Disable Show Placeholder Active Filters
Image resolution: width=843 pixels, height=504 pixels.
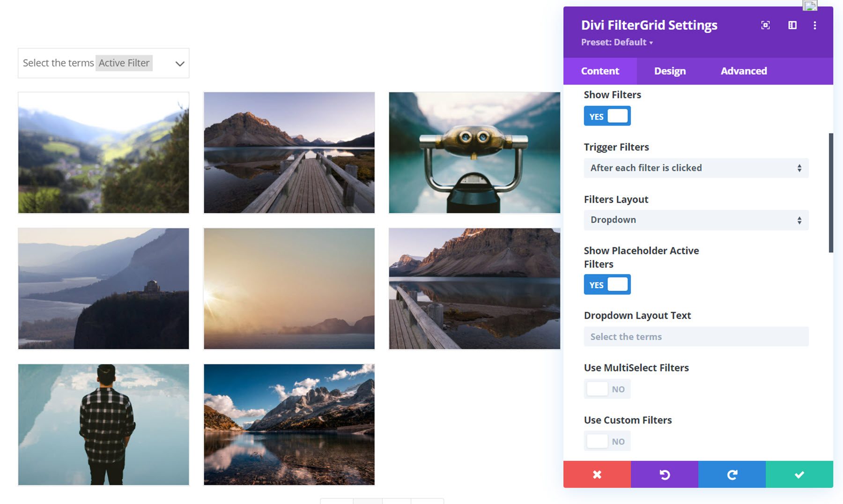pos(607,284)
